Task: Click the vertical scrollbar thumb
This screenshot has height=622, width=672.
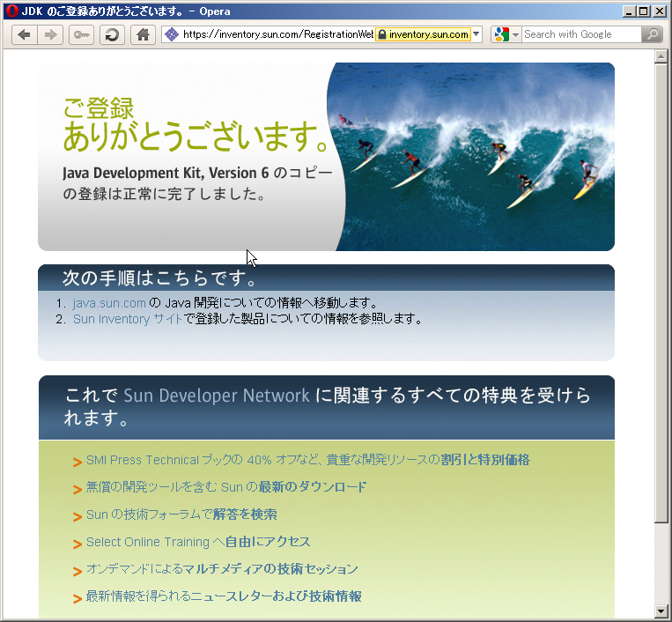Action: click(x=661, y=293)
